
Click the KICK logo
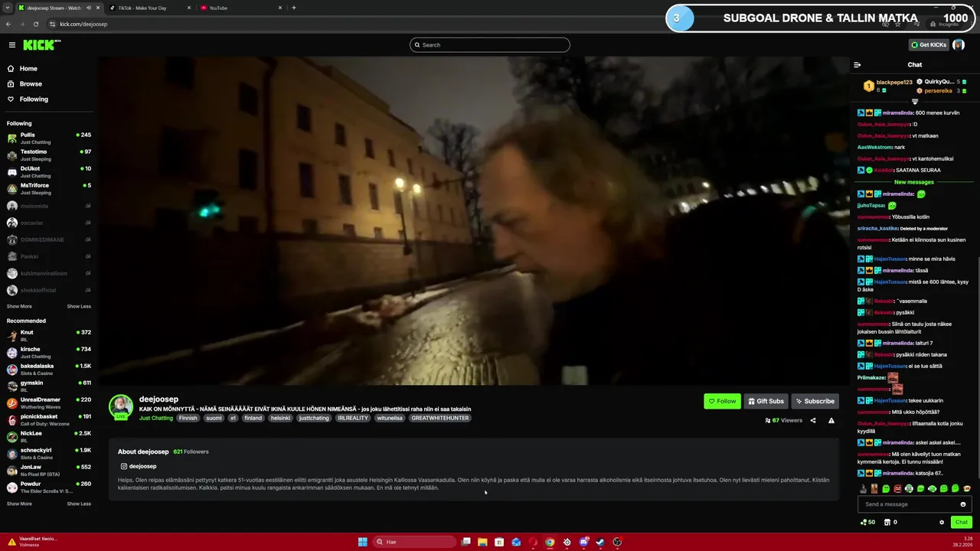coord(41,45)
